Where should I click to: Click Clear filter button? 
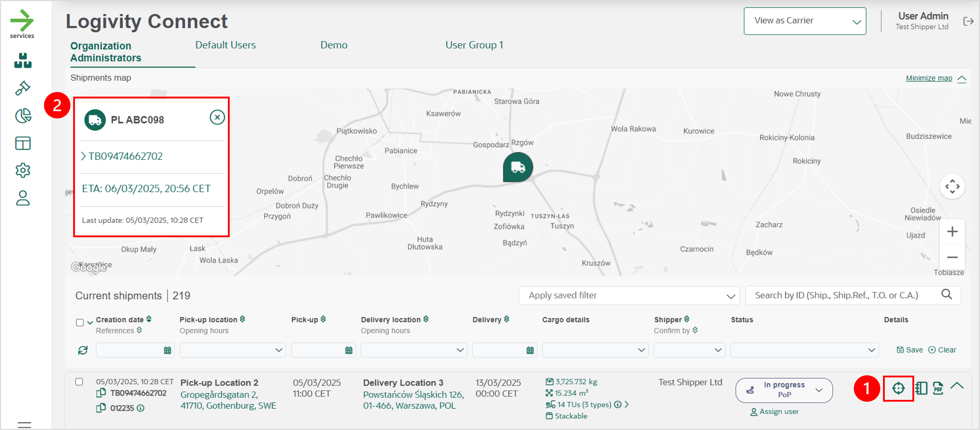click(x=942, y=350)
